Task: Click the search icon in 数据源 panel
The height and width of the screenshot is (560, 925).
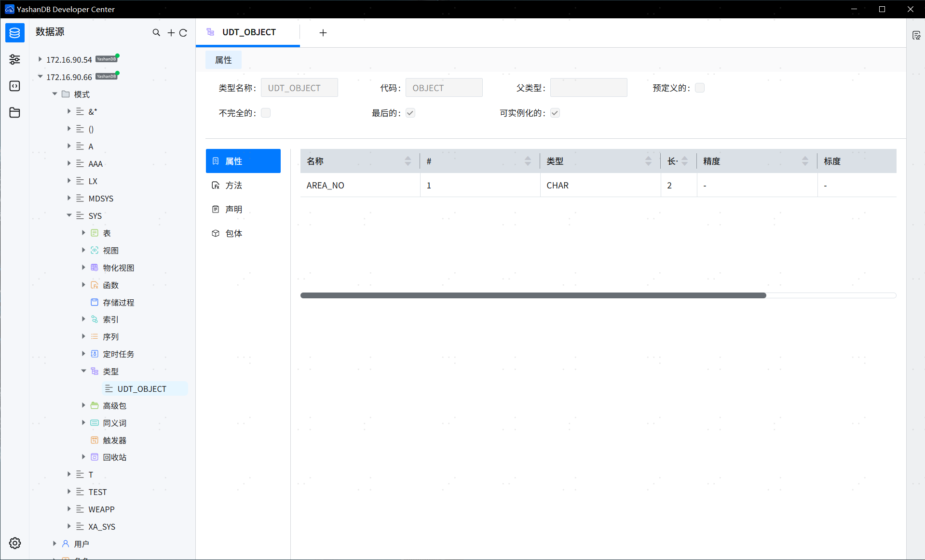Action: tap(156, 32)
